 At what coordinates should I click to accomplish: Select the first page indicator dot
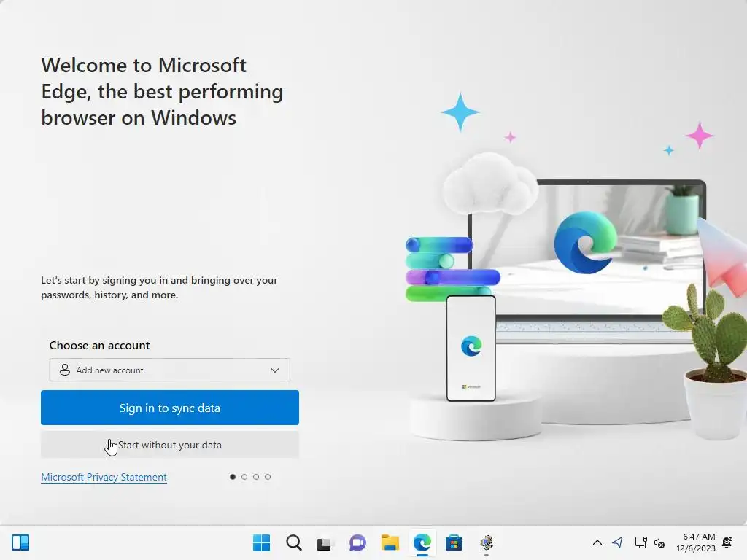233,477
